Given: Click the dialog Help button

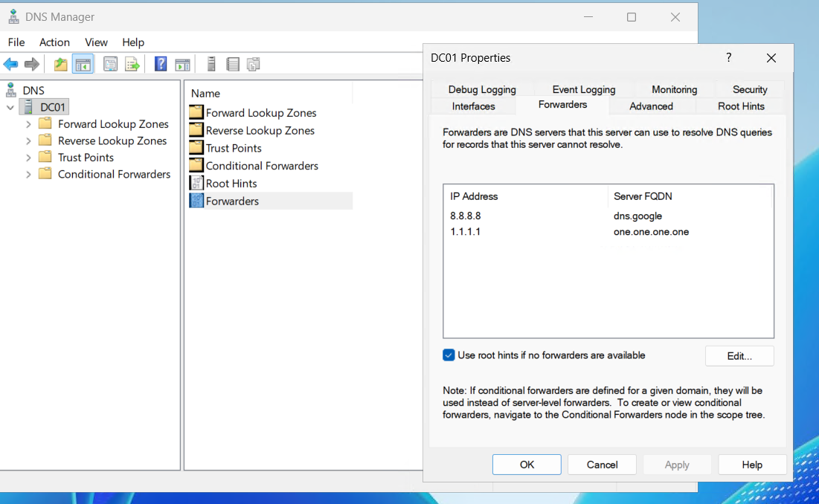Looking at the screenshot, I should pyautogui.click(x=752, y=465).
